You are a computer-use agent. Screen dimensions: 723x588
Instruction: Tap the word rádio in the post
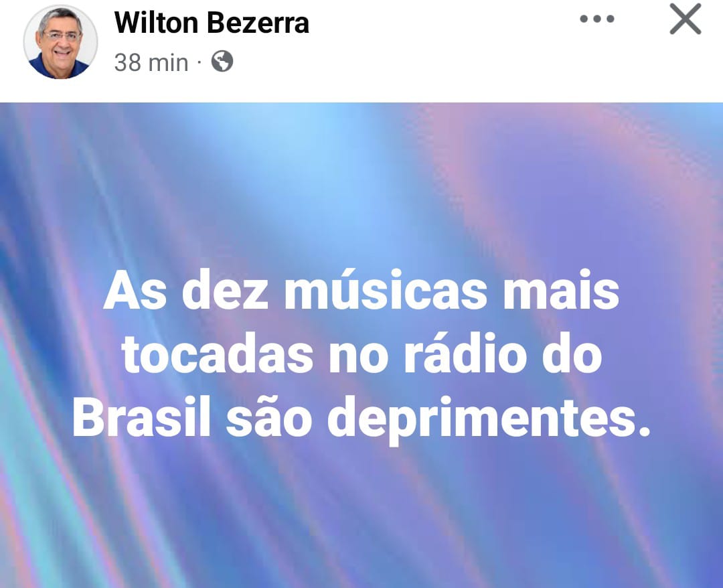point(465,353)
